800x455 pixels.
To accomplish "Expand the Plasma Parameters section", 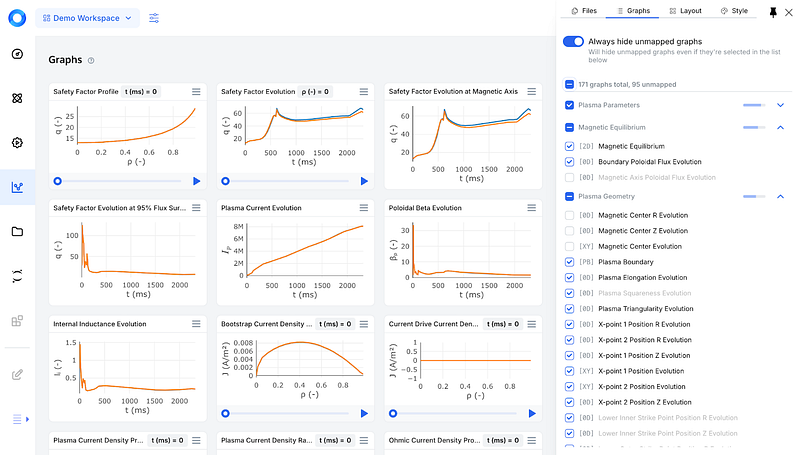I will point(780,105).
